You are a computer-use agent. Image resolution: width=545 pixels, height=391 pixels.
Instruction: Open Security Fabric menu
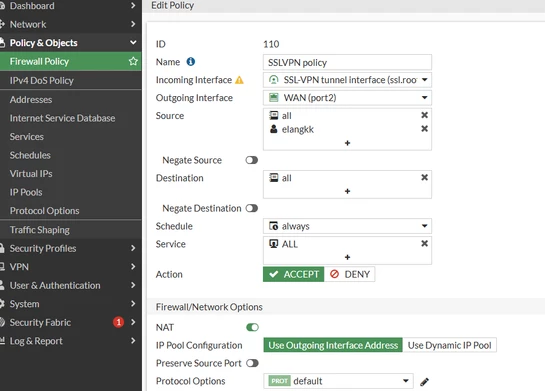click(x=71, y=322)
